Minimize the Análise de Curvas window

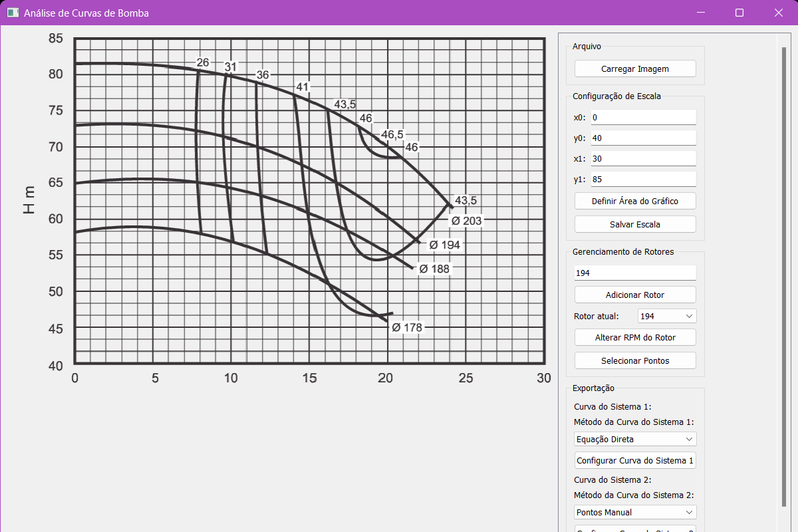(x=700, y=13)
